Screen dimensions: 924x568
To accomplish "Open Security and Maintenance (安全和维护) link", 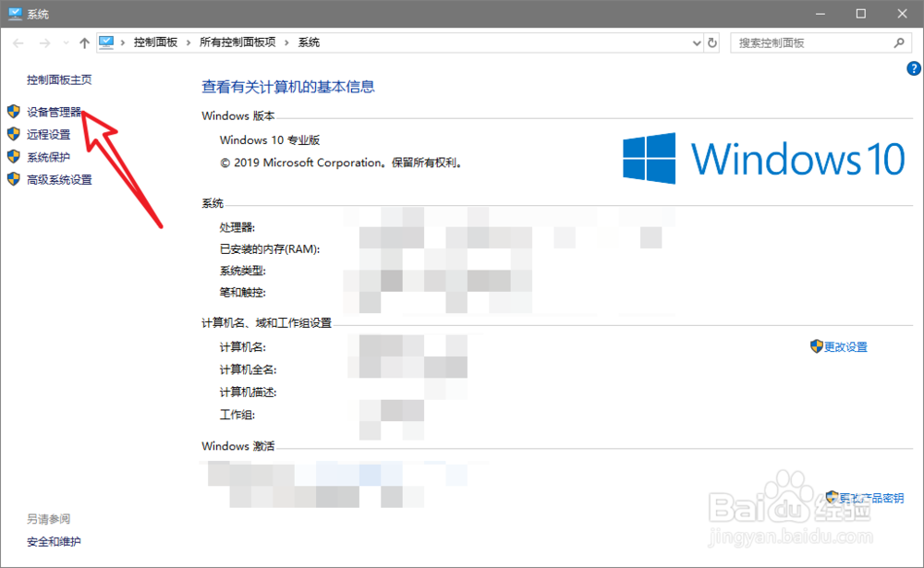I will [54, 541].
